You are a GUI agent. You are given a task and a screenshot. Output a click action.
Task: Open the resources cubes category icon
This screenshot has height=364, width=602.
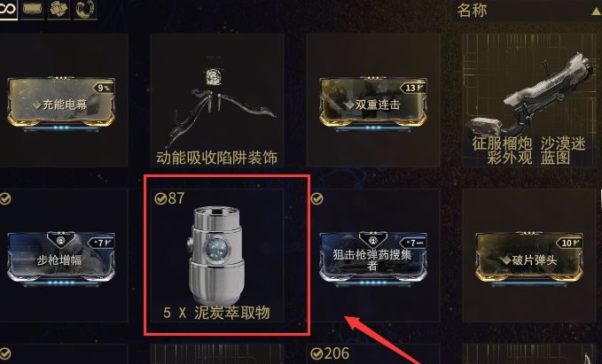[59, 9]
